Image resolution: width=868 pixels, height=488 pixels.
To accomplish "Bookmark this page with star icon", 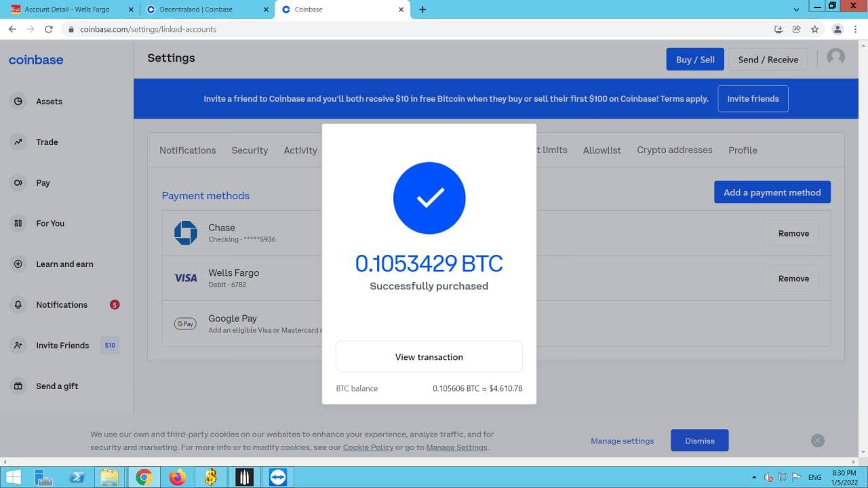I will pos(815,29).
